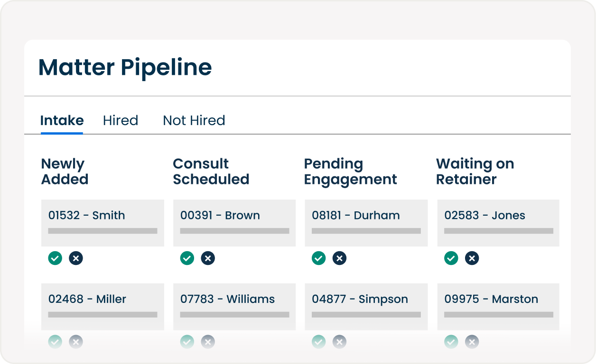Approve the Durham matter in Pending Engagement
This screenshot has height=364, width=596.
(318, 258)
